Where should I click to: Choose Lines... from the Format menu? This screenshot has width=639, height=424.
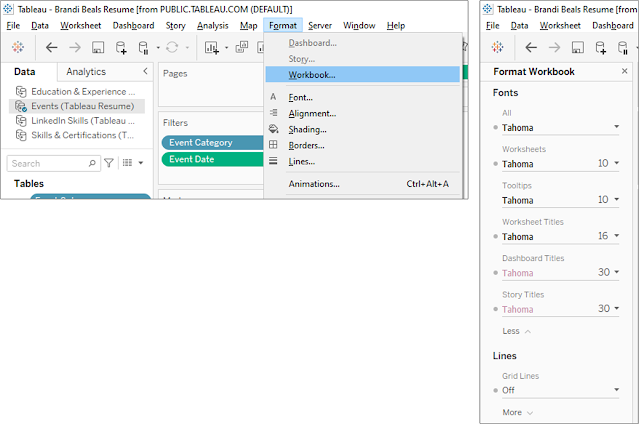(x=362, y=161)
